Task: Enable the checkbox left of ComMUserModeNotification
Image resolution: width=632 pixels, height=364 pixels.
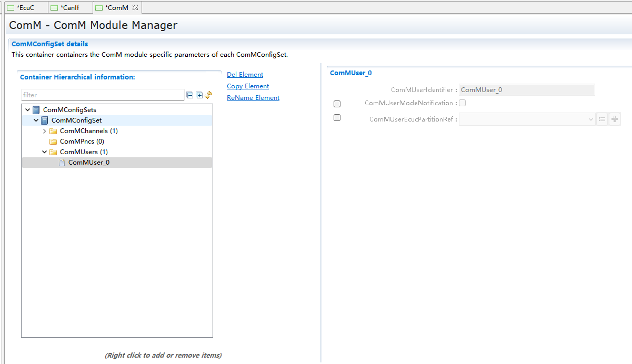Action: coord(337,104)
